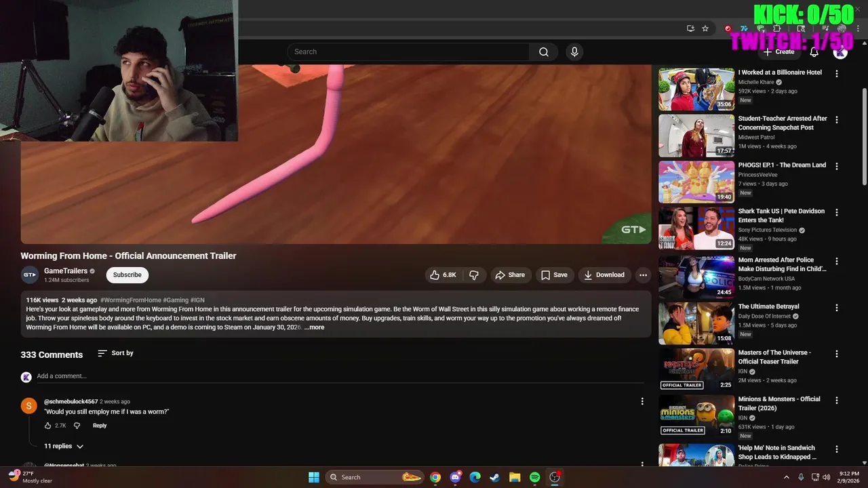Launch Google Chrome from taskbar
This screenshot has height=488, width=868.
[x=435, y=477]
